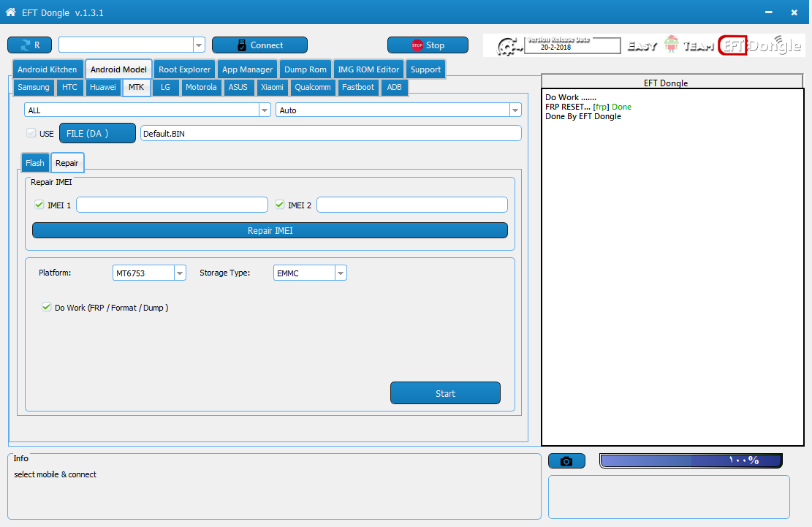The width and height of the screenshot is (812, 527).
Task: Select the Huawei brand tab
Action: 103,87
